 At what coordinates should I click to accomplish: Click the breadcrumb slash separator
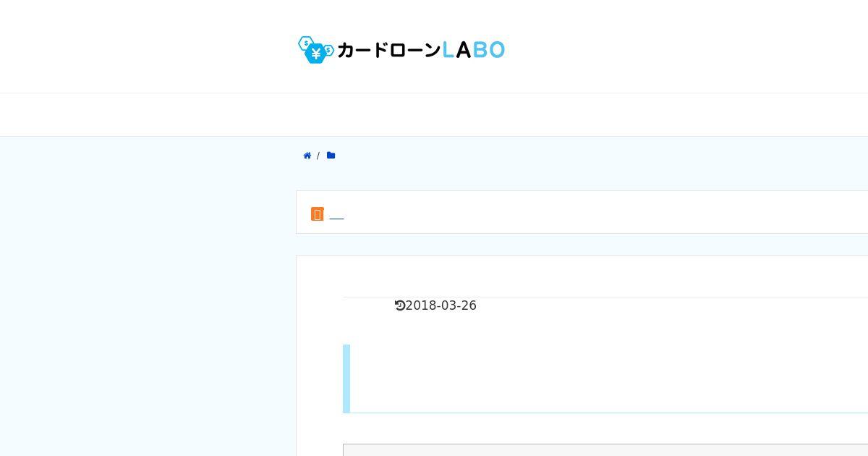[x=318, y=156]
